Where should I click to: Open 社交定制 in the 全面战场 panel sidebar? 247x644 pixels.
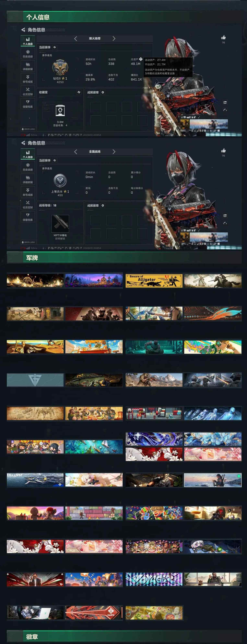pos(28,205)
